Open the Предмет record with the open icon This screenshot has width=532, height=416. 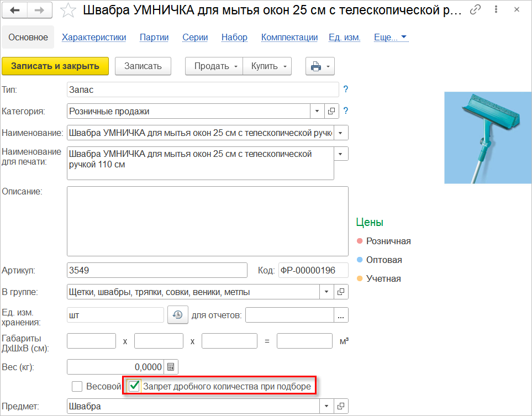341,406
